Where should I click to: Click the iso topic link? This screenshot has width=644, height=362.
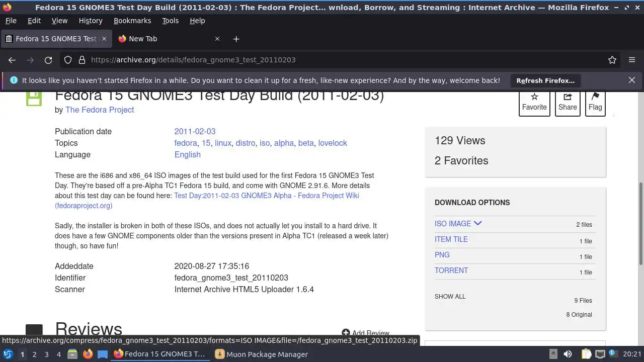coord(265,143)
